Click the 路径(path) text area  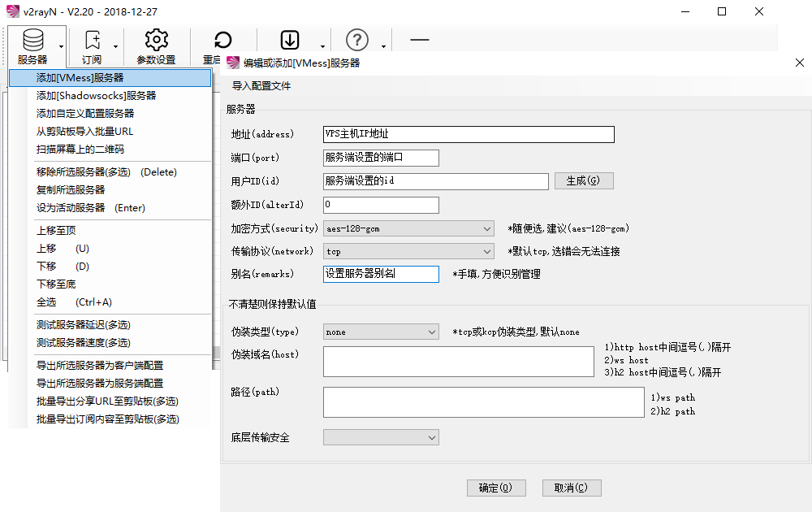tap(484, 401)
